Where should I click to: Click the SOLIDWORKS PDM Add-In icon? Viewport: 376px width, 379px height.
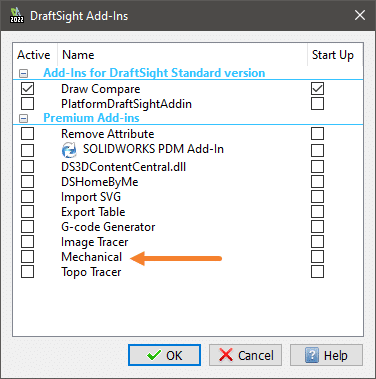tap(69, 150)
